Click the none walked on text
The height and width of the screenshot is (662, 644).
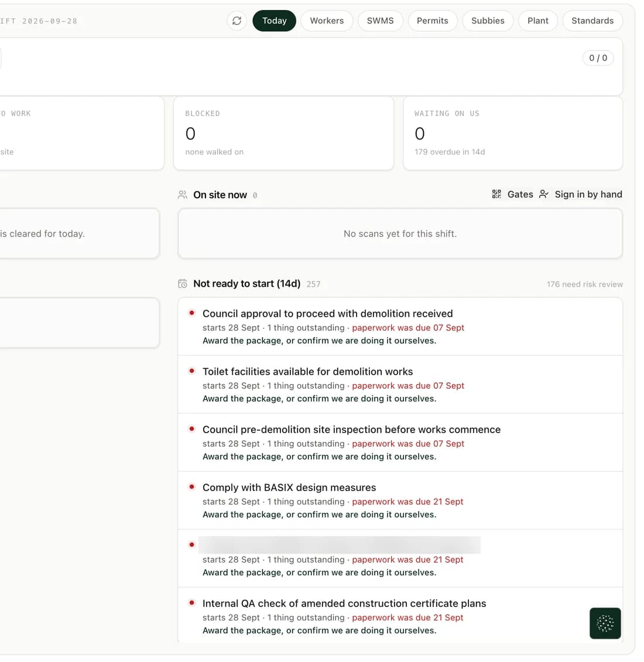214,152
